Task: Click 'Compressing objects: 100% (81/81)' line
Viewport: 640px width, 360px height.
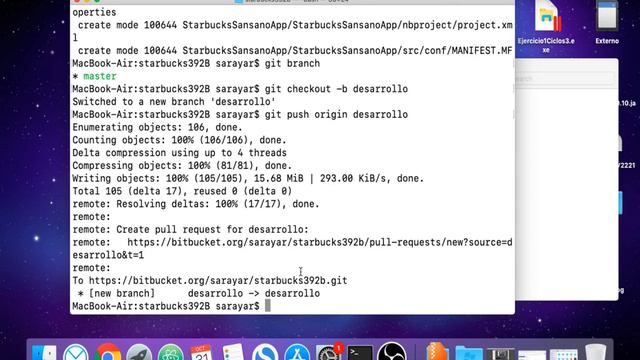Action: tap(182, 165)
